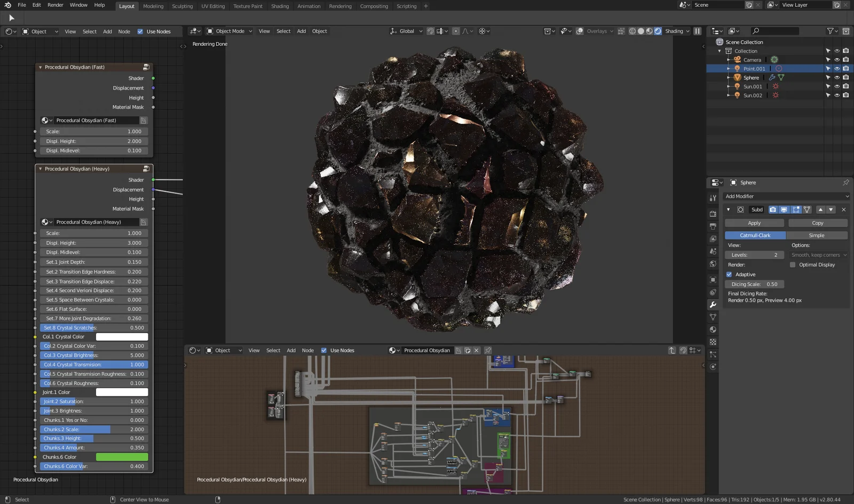The image size is (854, 504).
Task: Toggle Sphere visibility in the Outliner
Action: pyautogui.click(x=836, y=77)
